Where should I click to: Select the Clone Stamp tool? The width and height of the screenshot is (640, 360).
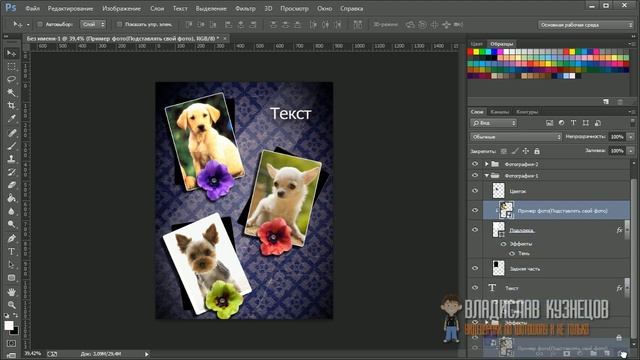[11, 159]
